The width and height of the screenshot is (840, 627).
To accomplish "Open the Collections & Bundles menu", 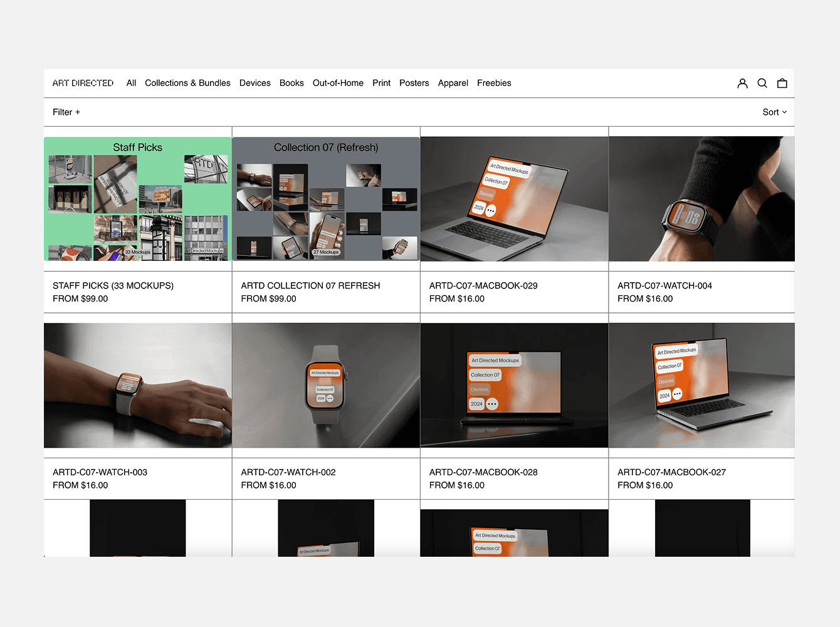I will tap(187, 83).
